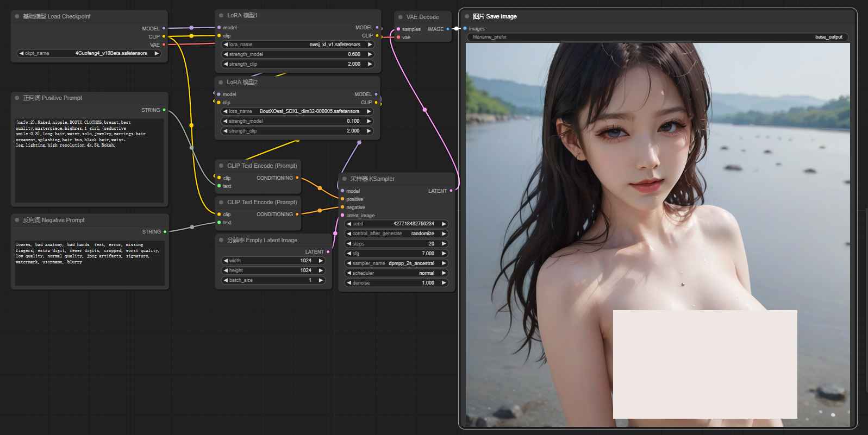
Task: Toggle collapse on the LoRA 模型1 node
Action: 221,16
